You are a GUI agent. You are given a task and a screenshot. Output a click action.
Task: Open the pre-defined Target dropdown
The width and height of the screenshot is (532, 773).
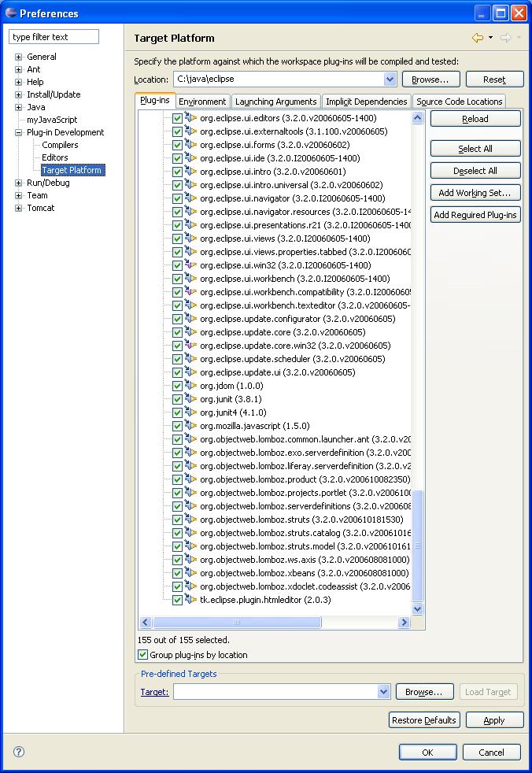coord(383,692)
